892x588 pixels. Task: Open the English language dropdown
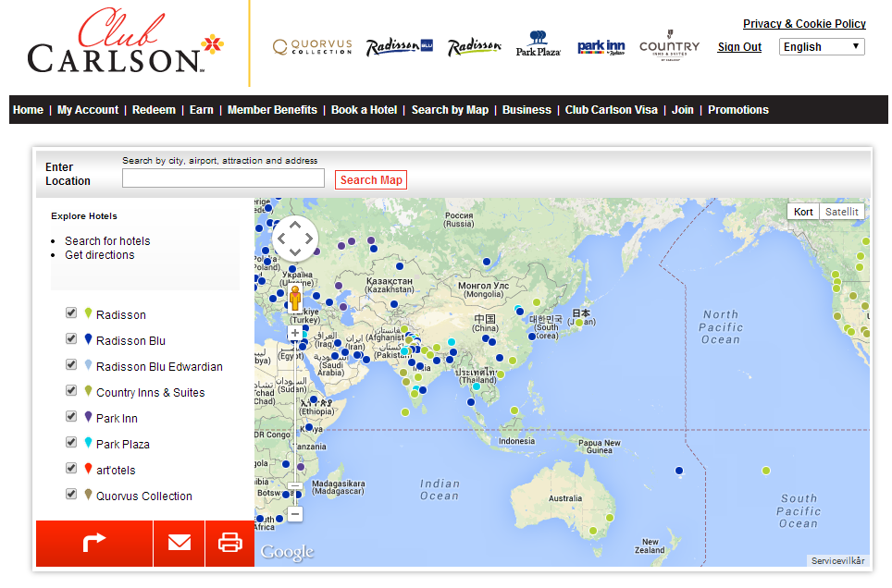tap(822, 46)
